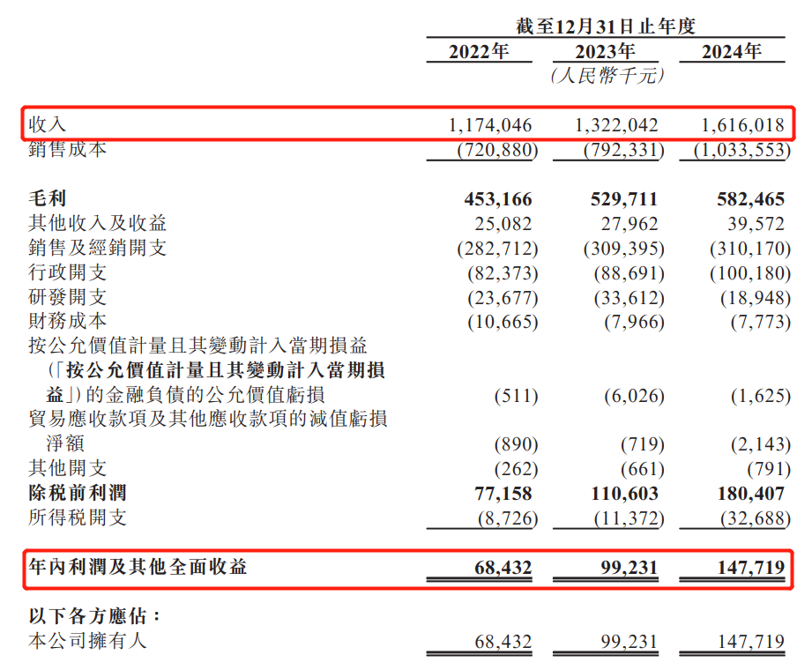The image size is (812, 670).
Task: Click the 2024年 column header
Action: [x=731, y=51]
